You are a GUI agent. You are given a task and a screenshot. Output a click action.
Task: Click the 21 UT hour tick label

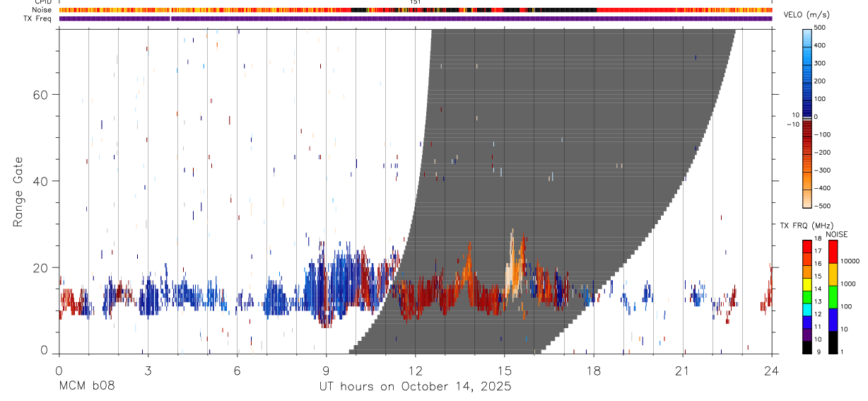coord(682,371)
